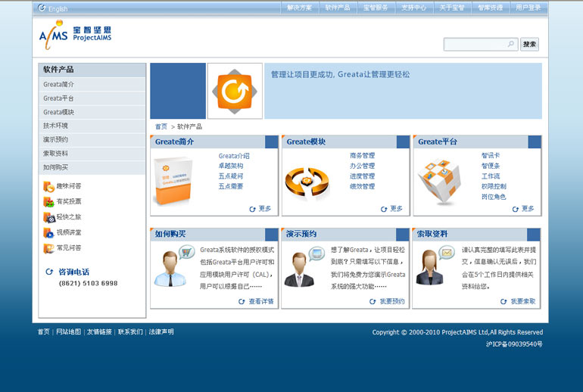Click the cube platform graphic
This screenshot has width=583, height=392.
(x=439, y=181)
